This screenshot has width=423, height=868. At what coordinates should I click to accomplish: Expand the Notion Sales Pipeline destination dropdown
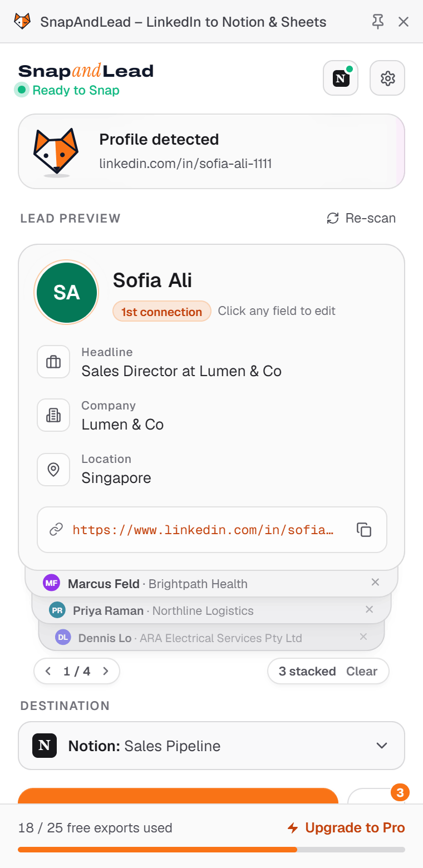211,746
